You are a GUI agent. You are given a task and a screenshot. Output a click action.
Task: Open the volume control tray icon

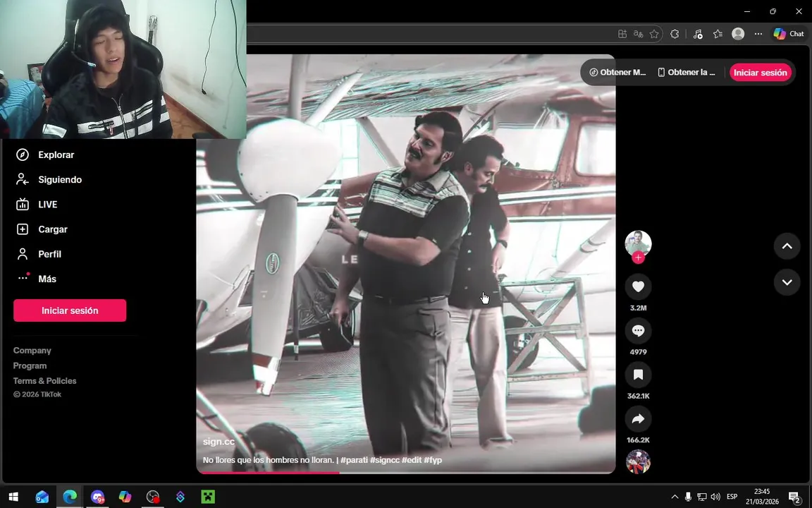click(715, 497)
